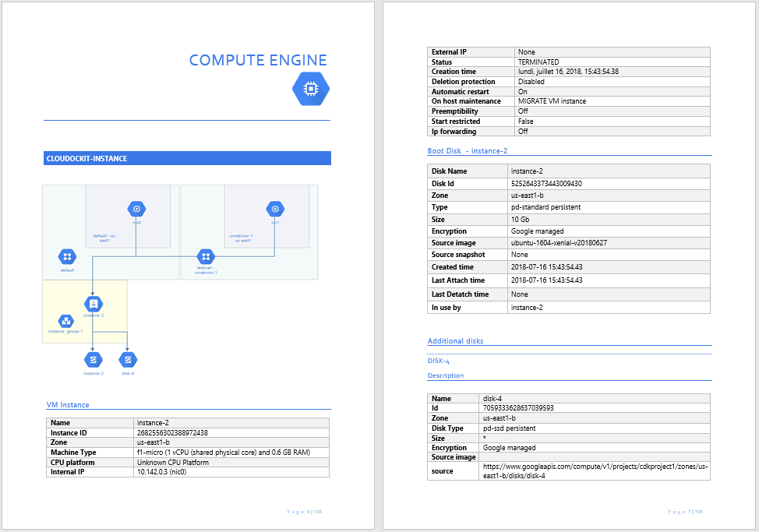
Task: Click the "External IP" row label
Action: (449, 51)
